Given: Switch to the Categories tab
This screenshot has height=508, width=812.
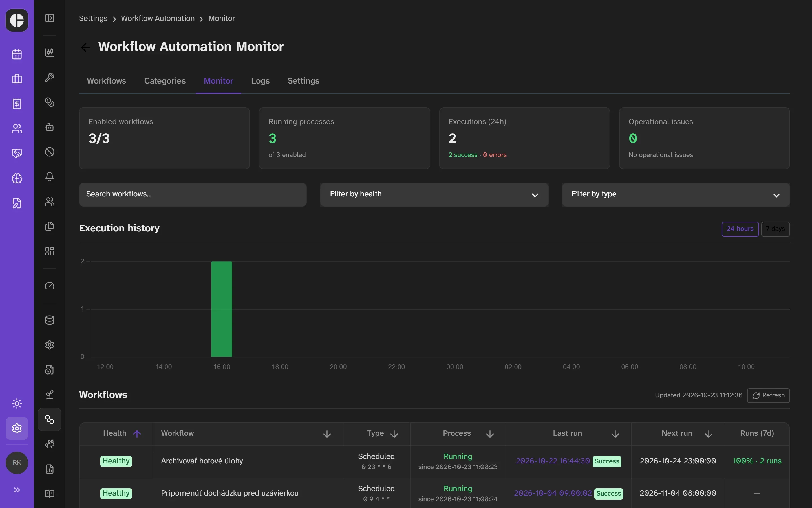Looking at the screenshot, I should [x=165, y=81].
